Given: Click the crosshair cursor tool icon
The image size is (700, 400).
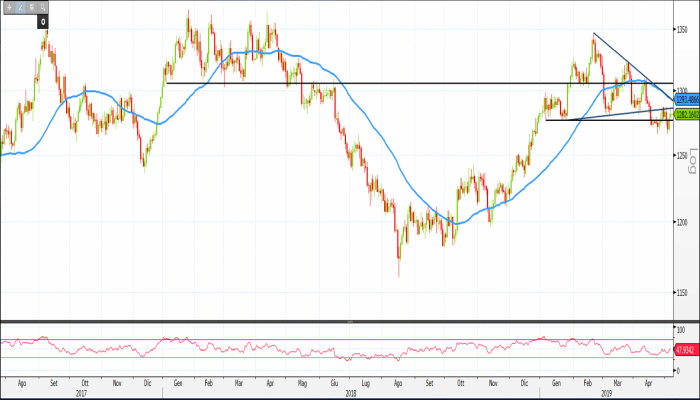Looking at the screenshot, I should [x=9, y=7].
